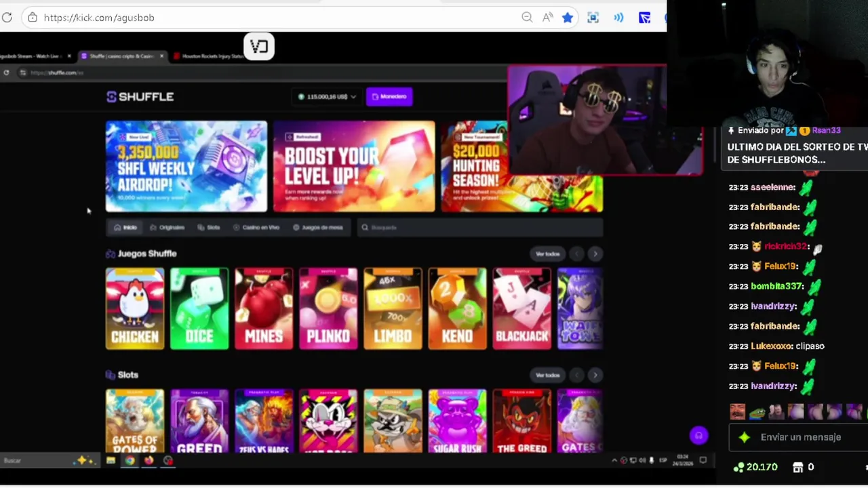Open the Gates of Power slot
Image resolution: width=868 pixels, height=488 pixels.
tap(135, 421)
